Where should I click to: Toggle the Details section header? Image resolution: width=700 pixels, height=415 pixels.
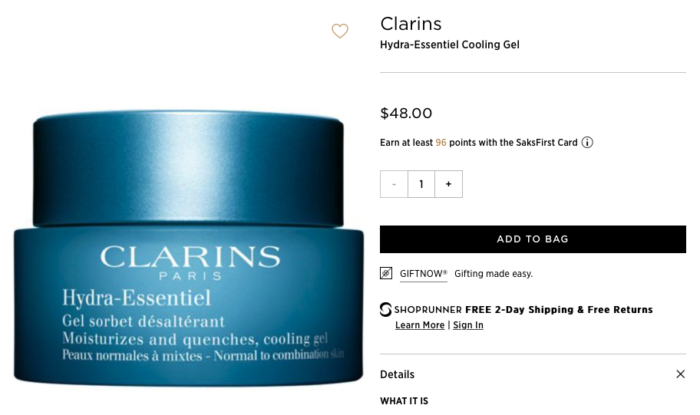[x=533, y=374]
